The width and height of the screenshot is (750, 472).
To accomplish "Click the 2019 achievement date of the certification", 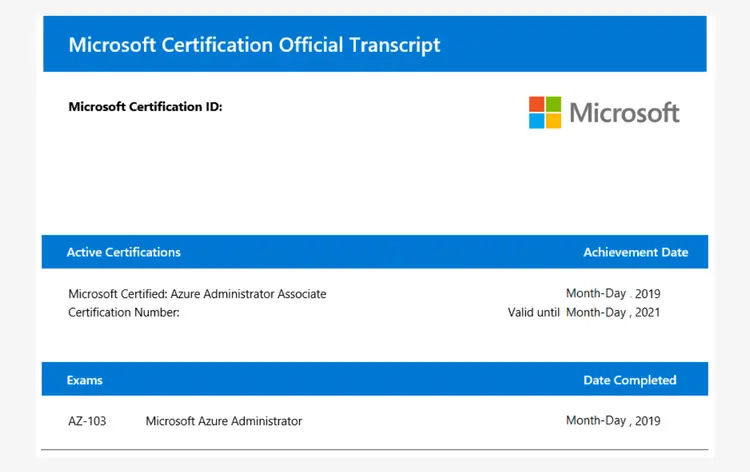I will coord(613,294).
